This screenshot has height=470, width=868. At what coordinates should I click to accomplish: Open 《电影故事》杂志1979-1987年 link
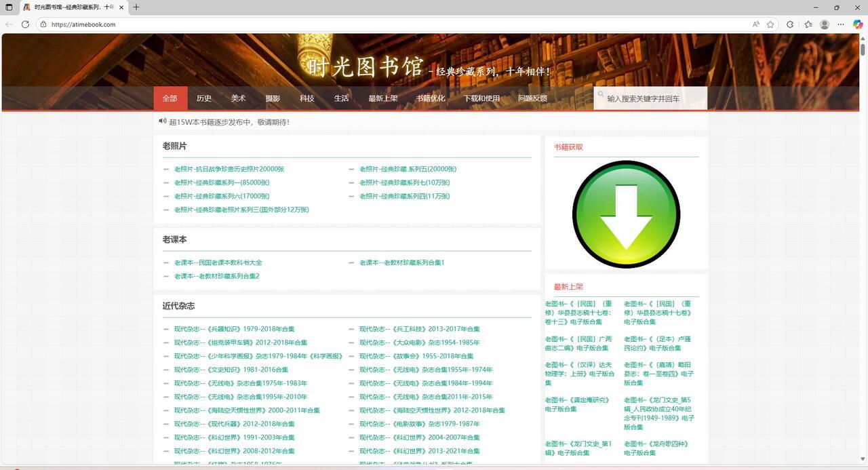tap(420, 424)
